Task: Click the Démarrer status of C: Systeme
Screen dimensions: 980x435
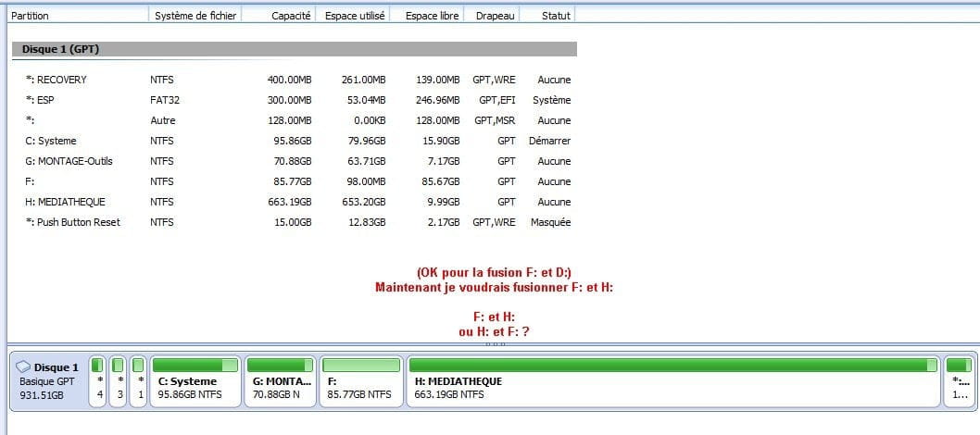Action: pyautogui.click(x=549, y=141)
